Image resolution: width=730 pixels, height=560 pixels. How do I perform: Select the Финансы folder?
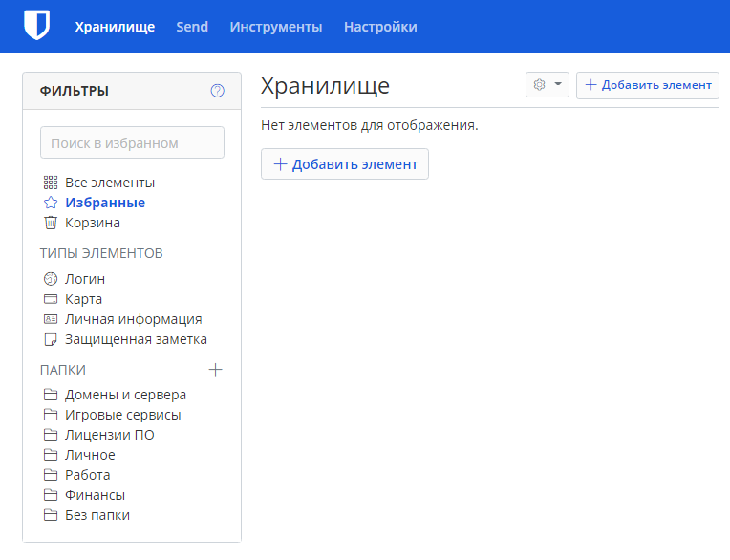click(x=95, y=495)
